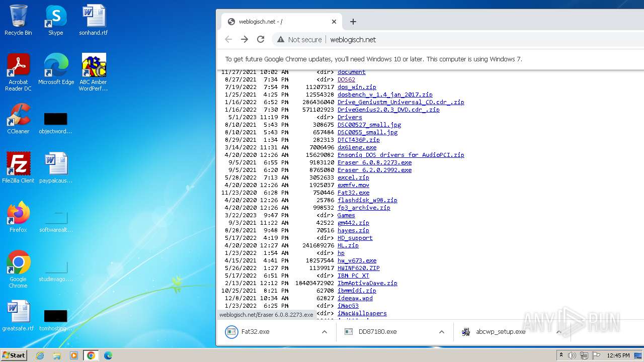Open the clock showing 12:45 PM
644x362 pixels.
click(618, 355)
